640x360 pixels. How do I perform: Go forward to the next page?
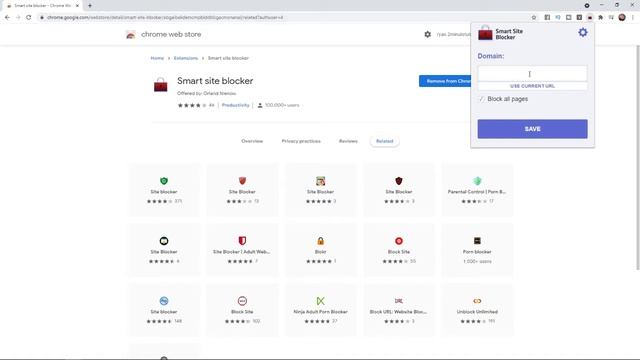point(18,18)
